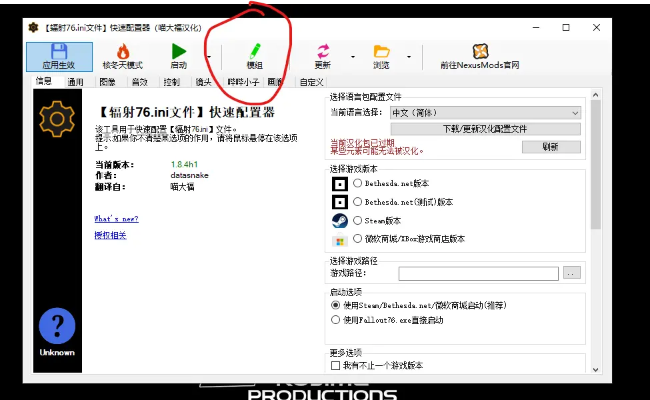The image size is (650, 400).
Task: Click the Steam logo icon
Action: click(340, 221)
